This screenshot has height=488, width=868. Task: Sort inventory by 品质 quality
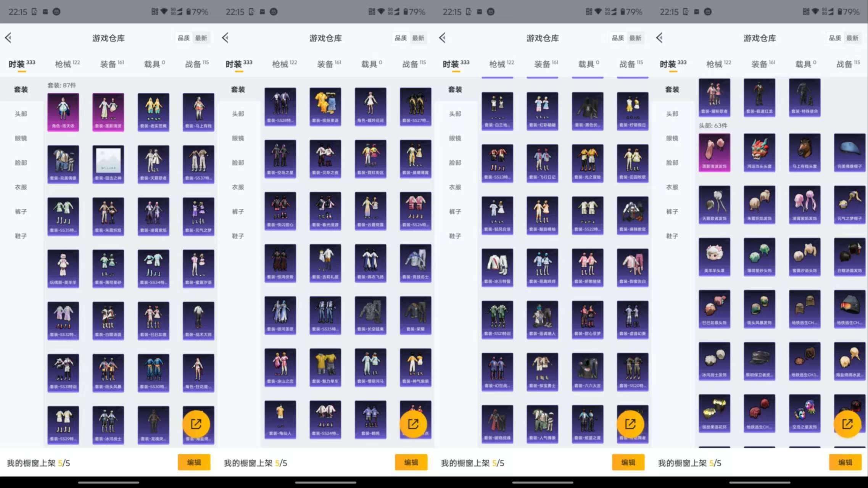pyautogui.click(x=184, y=38)
